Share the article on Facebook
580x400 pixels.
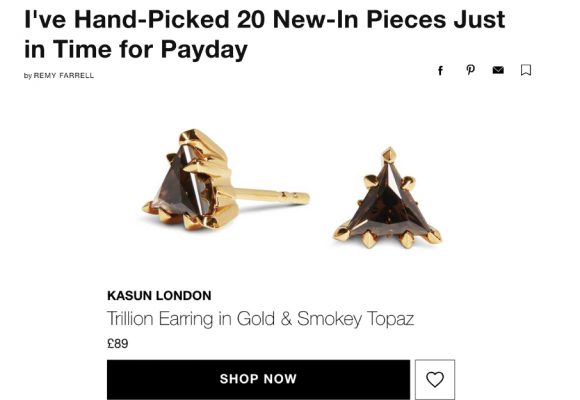440,70
